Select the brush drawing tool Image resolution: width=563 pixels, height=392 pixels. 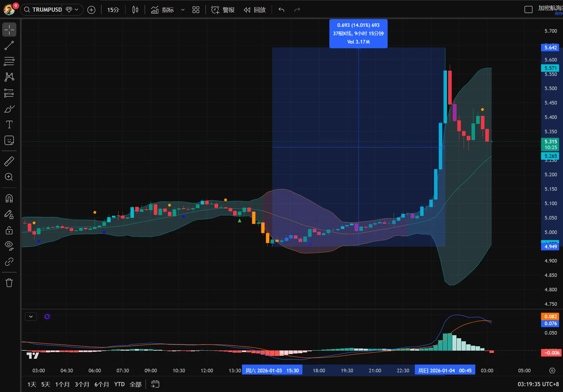[x=9, y=109]
